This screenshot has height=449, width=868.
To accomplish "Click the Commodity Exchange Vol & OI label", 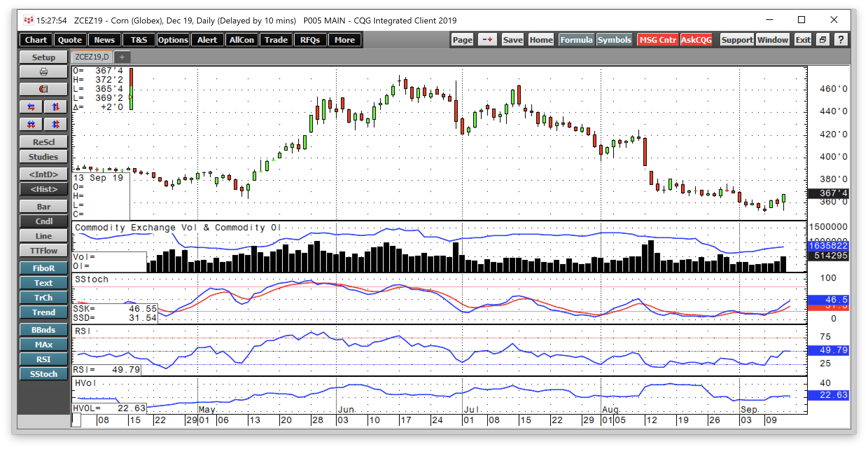I will coord(178,227).
